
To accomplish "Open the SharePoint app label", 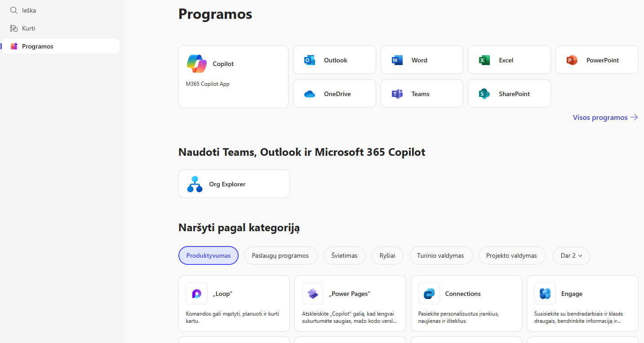I will (x=515, y=94).
